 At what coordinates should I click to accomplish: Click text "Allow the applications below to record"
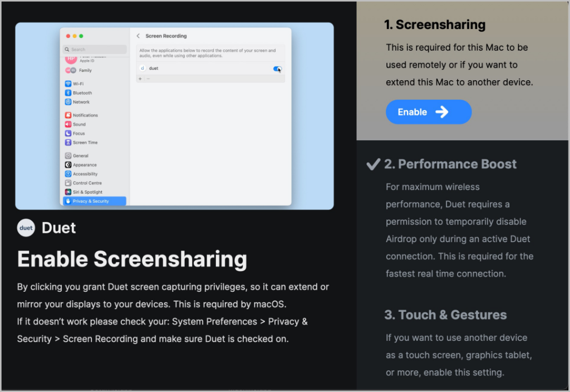click(176, 50)
